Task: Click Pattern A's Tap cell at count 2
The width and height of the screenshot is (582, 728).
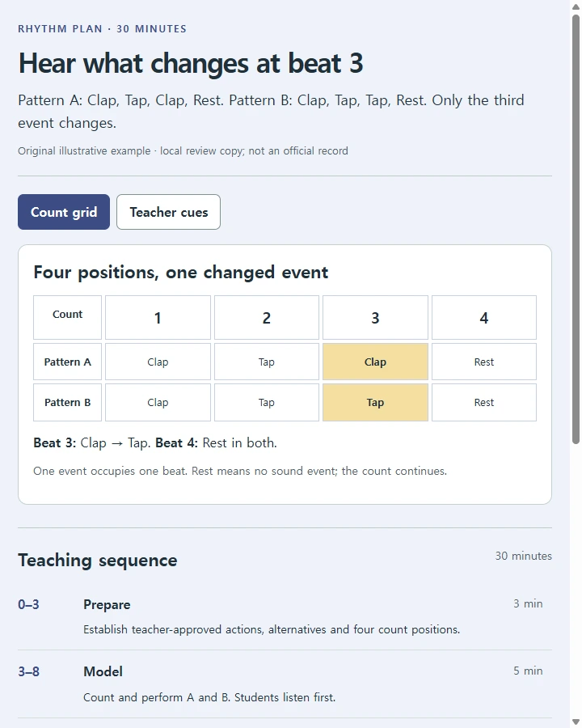Action: pyautogui.click(x=267, y=362)
